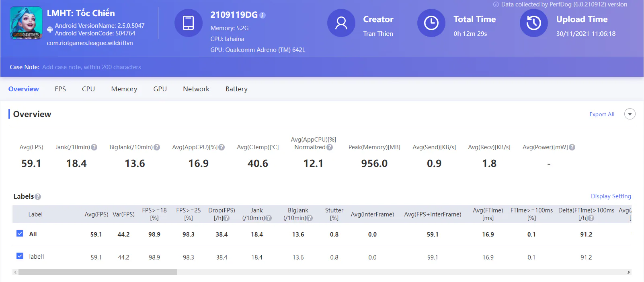Expand the dropdown arrow next to Export All

630,114
